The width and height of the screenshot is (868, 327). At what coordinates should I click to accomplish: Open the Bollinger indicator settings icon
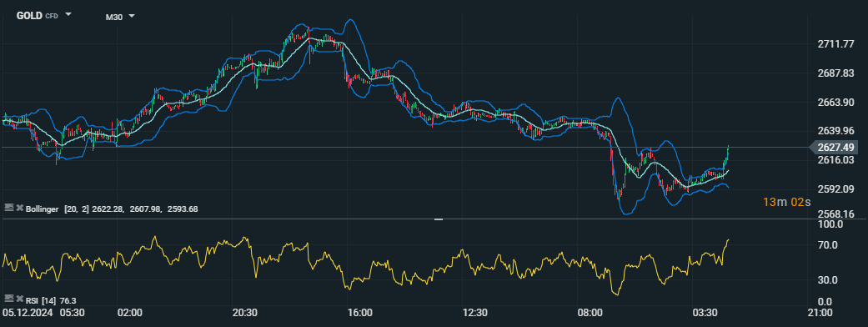pos(9,207)
